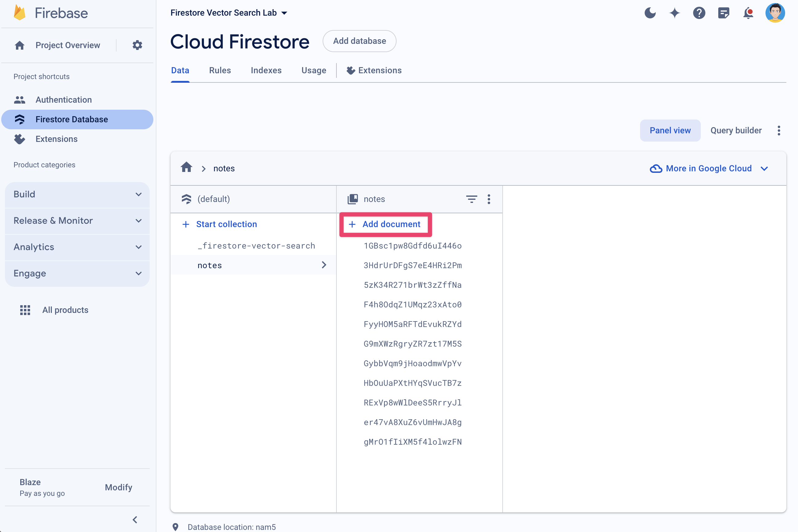Click the notification bell icon
The width and height of the screenshot is (798, 532).
click(x=749, y=13)
